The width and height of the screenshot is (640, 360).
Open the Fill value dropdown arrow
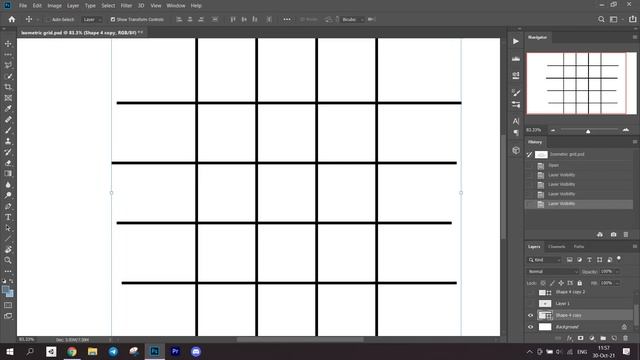point(617,283)
